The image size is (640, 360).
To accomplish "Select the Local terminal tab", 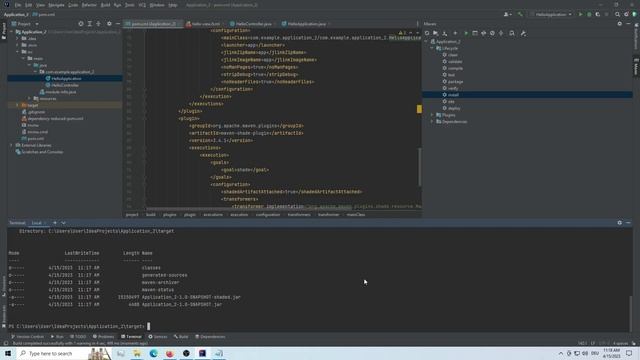I will 37,223.
